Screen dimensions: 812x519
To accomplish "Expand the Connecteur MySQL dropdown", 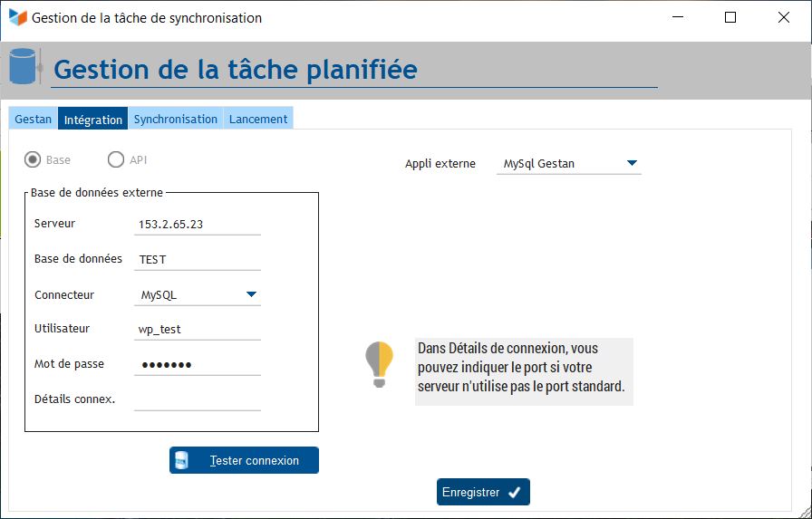I will pyautogui.click(x=251, y=294).
